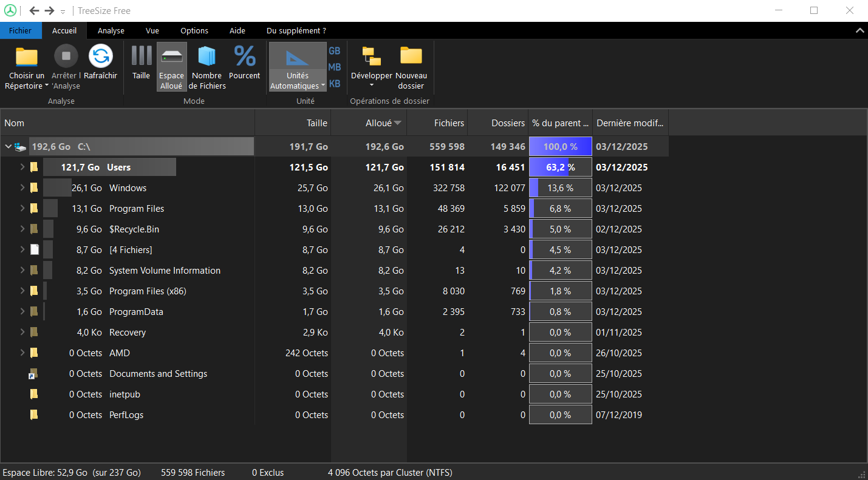
Task: Sort by the Alloué column header
Action: click(378, 123)
